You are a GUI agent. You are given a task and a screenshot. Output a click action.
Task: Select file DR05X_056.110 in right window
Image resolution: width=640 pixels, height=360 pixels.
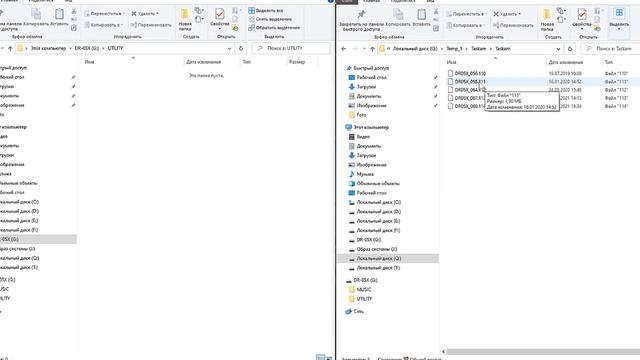pos(470,73)
